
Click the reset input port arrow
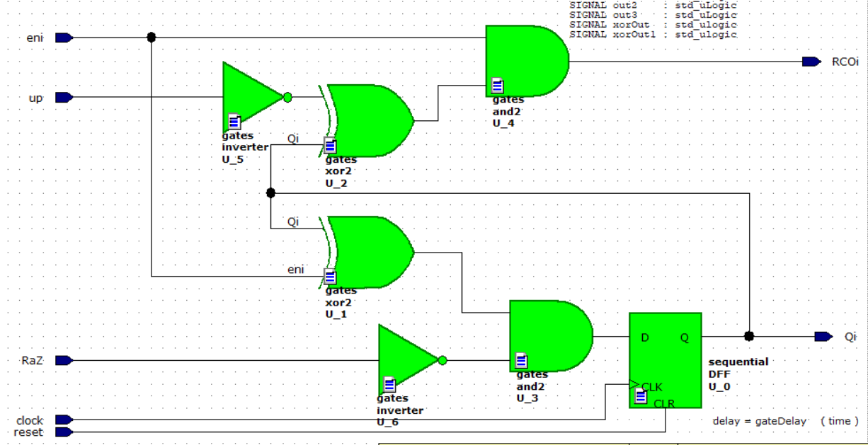64,432
